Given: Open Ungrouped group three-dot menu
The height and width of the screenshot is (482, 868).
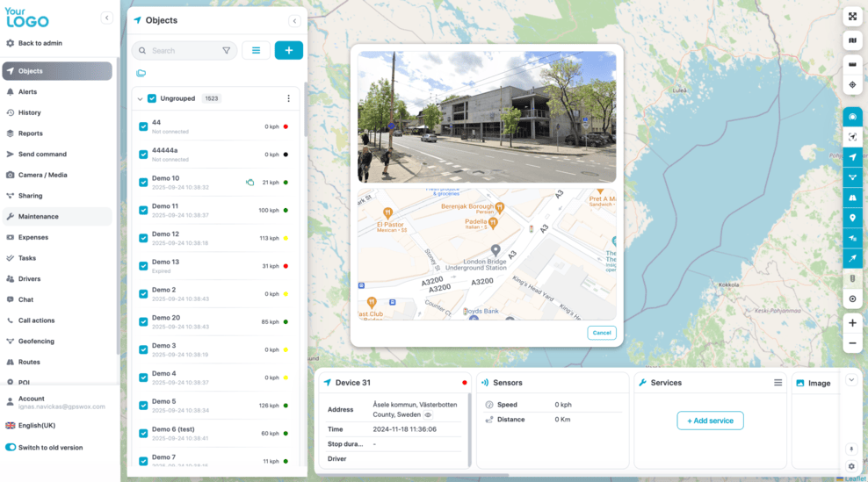Looking at the screenshot, I should point(288,98).
